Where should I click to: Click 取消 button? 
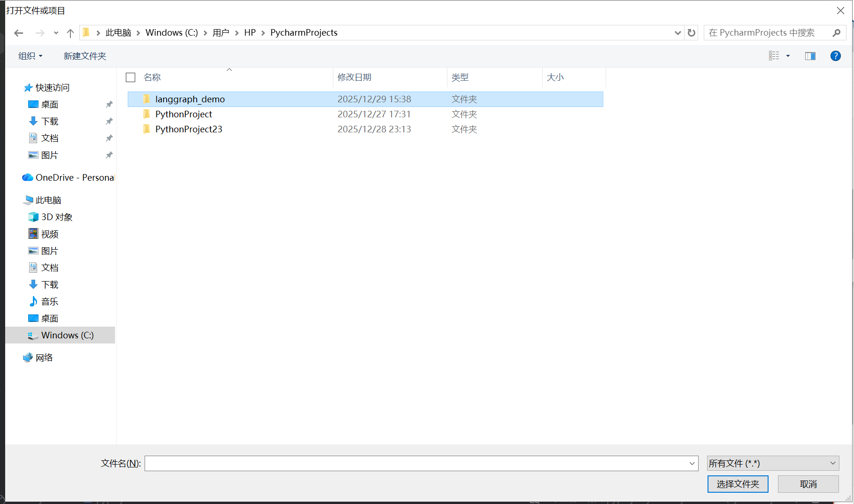pos(808,484)
